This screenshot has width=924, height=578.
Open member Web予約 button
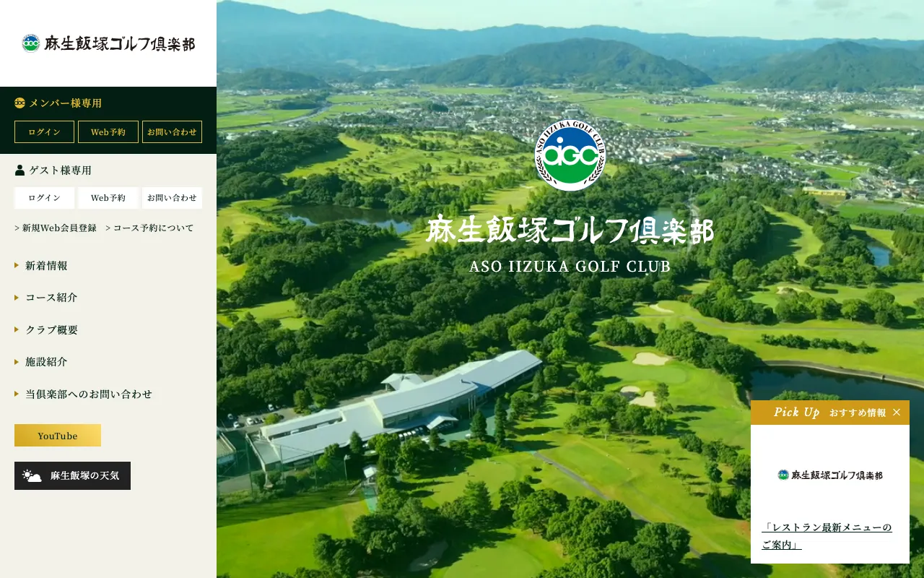108,132
